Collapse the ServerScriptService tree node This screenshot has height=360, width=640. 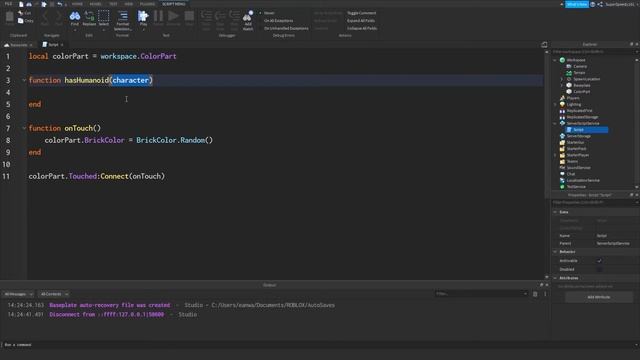pos(555,123)
